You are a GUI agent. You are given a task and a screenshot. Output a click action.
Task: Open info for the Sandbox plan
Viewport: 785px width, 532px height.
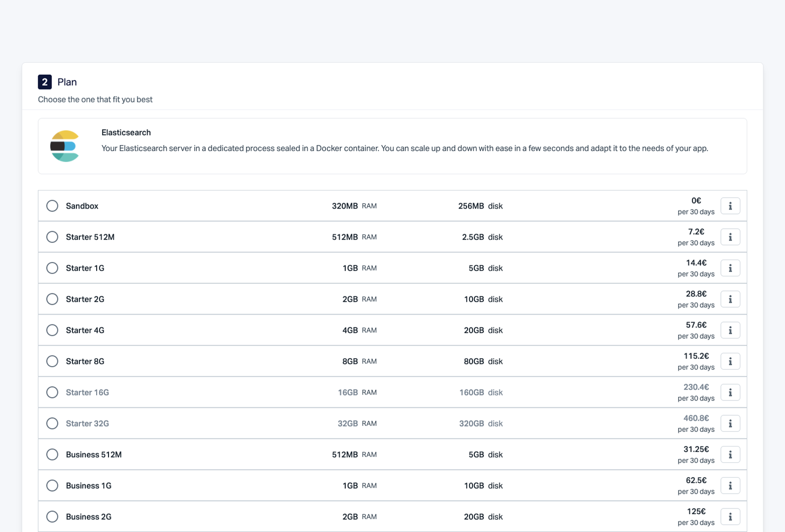[x=730, y=206]
